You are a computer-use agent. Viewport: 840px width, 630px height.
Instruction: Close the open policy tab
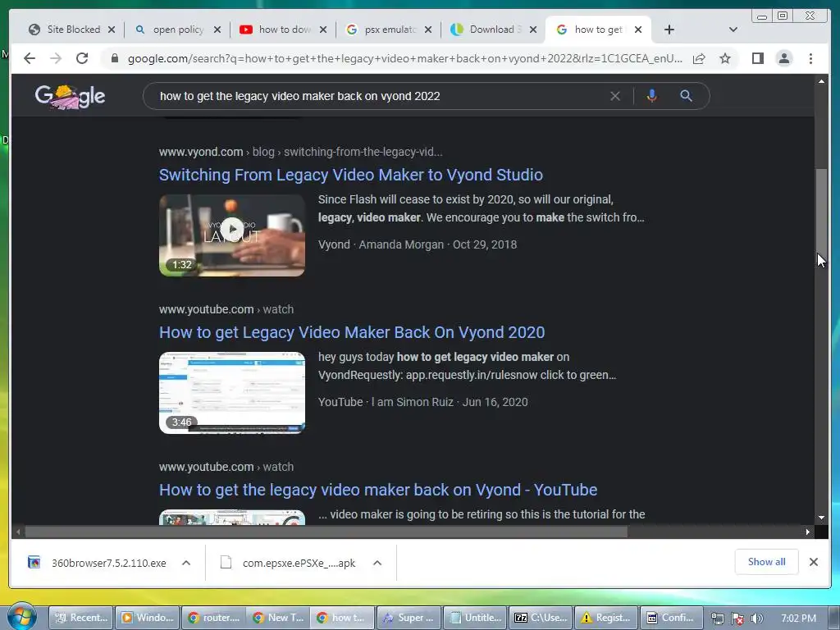pyautogui.click(x=217, y=30)
